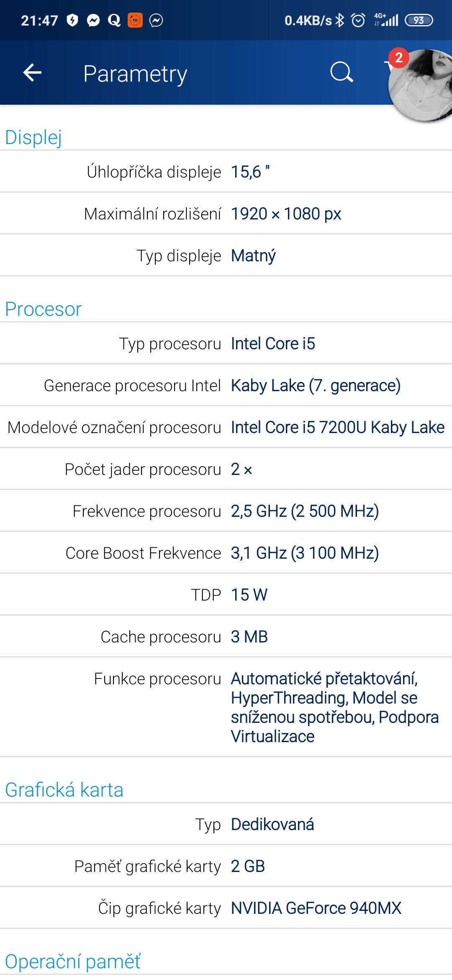Tap the red cart badge showing 2
Image resolution: width=452 pixels, height=980 pixels.
(x=398, y=58)
